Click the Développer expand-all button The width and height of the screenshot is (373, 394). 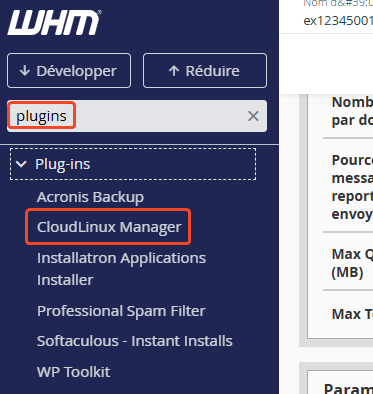(69, 71)
